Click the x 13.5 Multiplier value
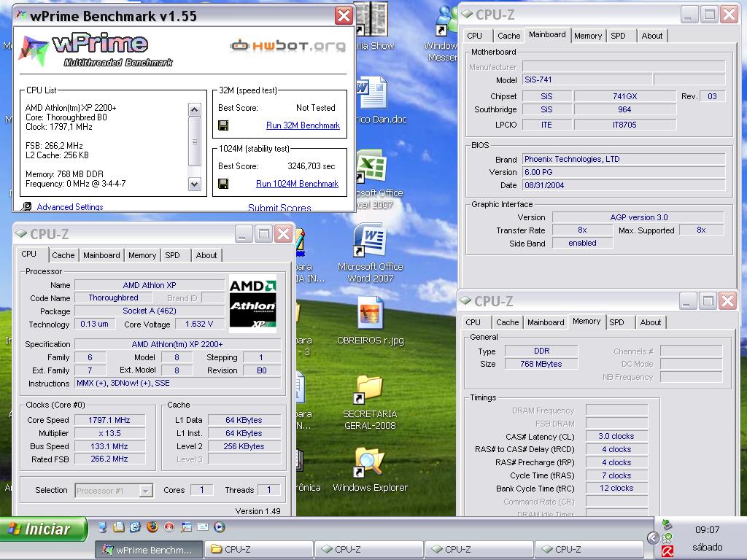The height and width of the screenshot is (560, 747). pyautogui.click(x=109, y=433)
